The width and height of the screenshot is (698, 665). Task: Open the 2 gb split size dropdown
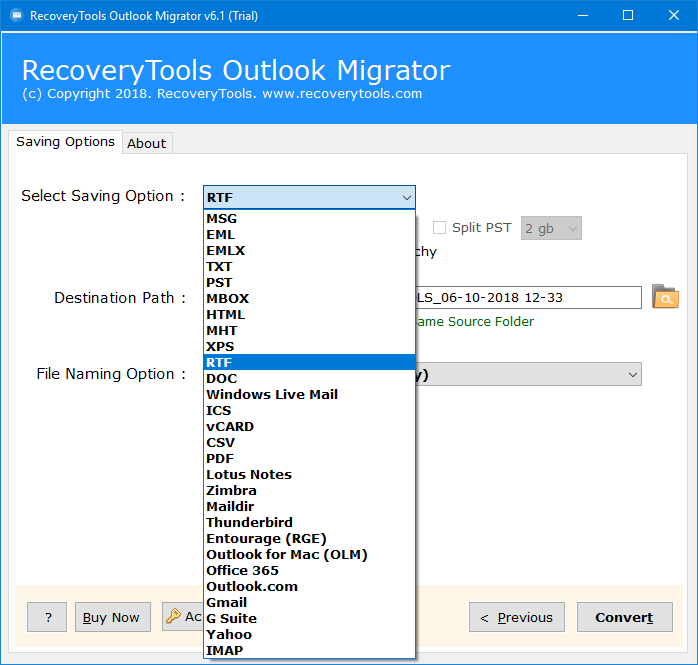[551, 228]
